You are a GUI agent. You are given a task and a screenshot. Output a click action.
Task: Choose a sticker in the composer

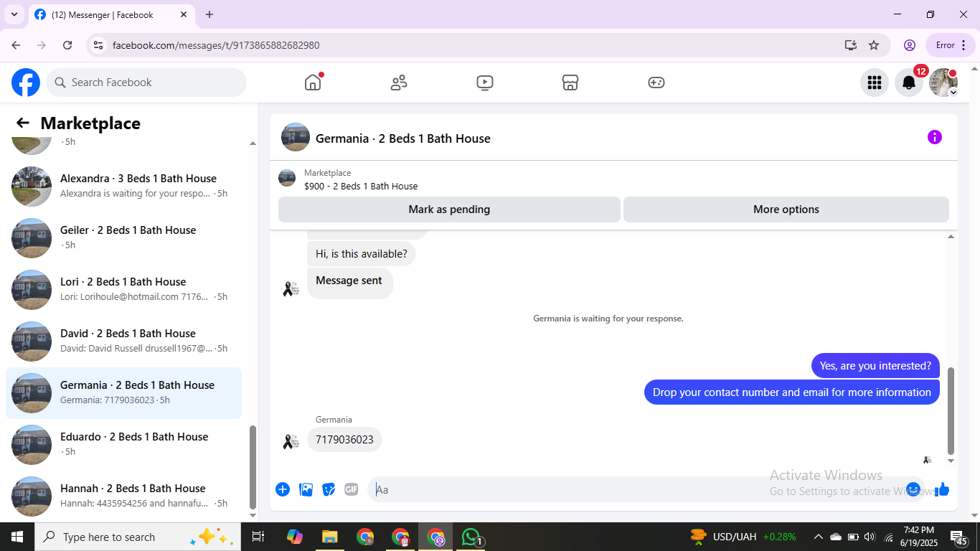[329, 489]
